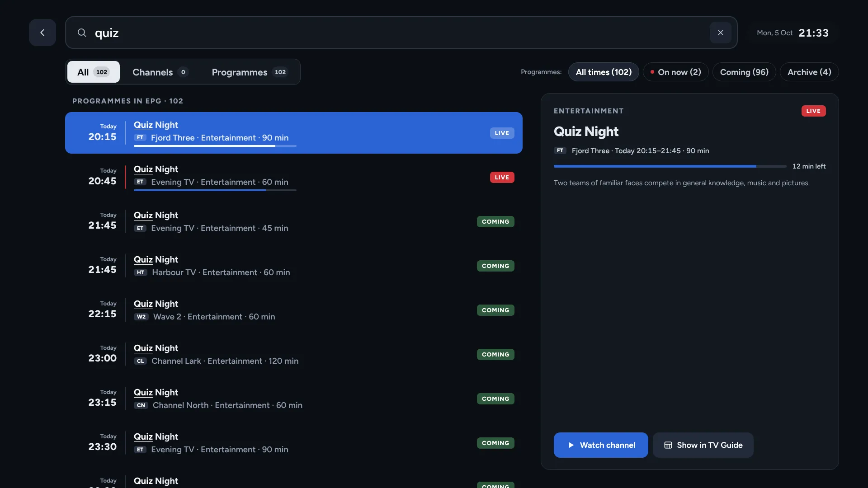Viewport: 868px width, 488px height.
Task: Click Show in TV Guide button
Action: click(x=703, y=445)
